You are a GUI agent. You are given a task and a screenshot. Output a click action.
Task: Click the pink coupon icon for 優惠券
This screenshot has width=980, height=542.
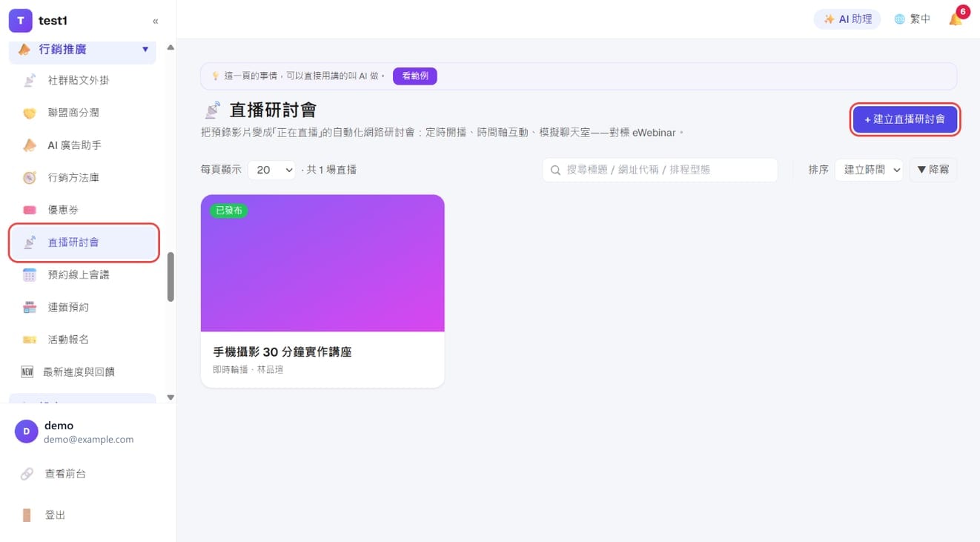[x=29, y=210]
